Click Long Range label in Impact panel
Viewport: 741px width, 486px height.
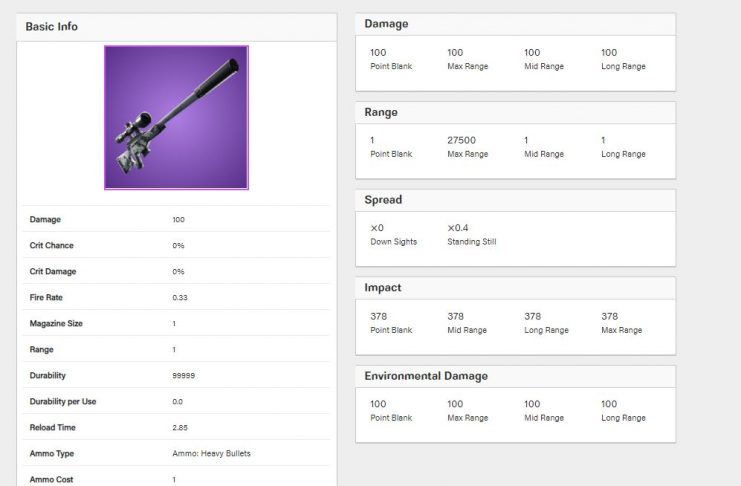coord(546,330)
